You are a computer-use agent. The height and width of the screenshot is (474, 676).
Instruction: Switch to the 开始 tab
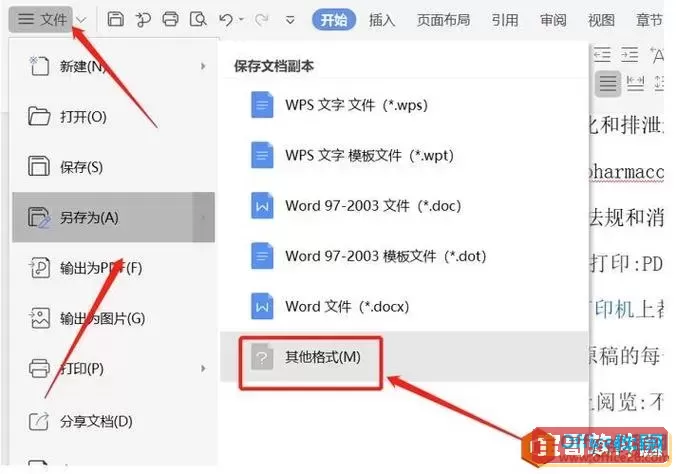(334, 20)
